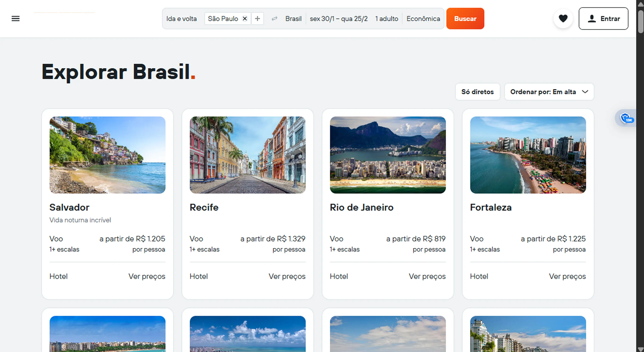Open the 1 adulto travelers selector
Viewport: 644px width, 352px height.
pos(386,19)
